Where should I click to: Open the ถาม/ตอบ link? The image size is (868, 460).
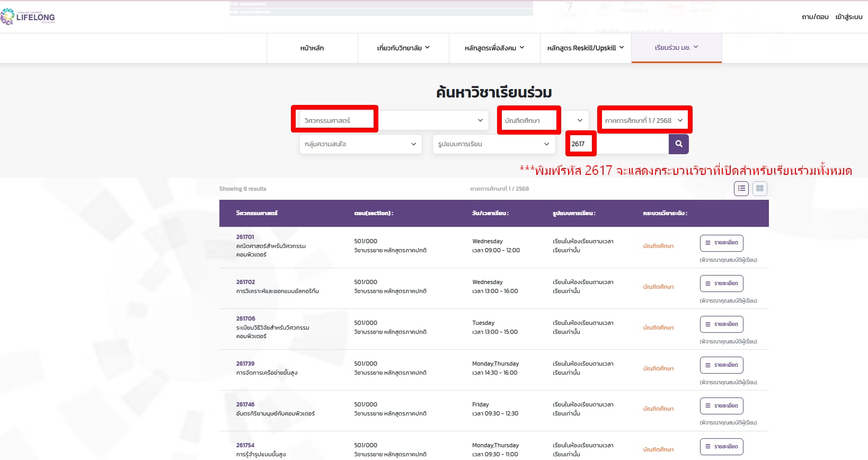point(815,17)
